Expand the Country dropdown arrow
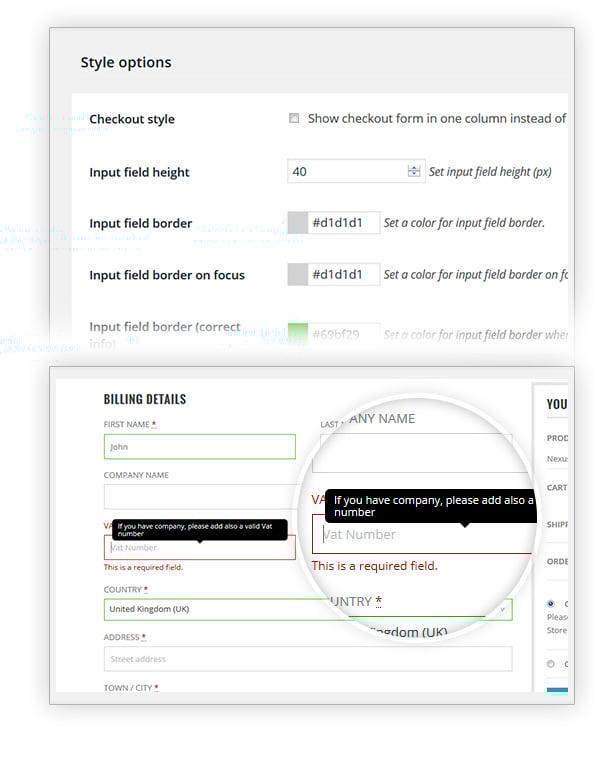 pyautogui.click(x=504, y=609)
